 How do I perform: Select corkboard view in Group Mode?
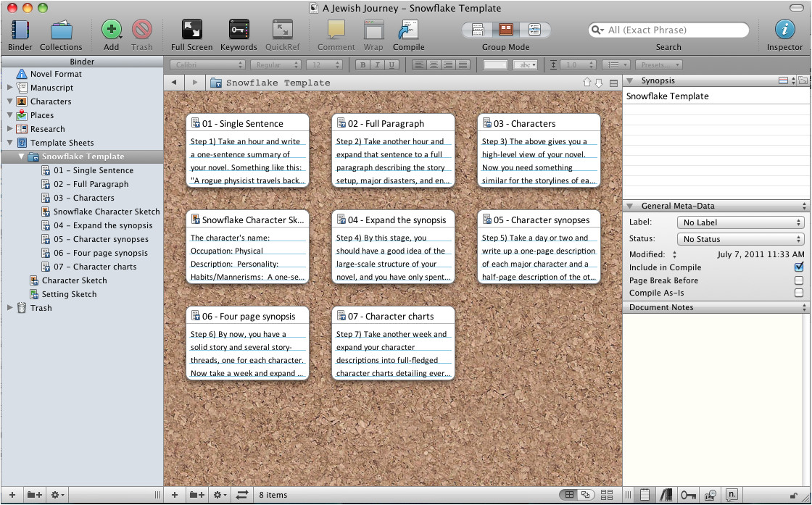[506, 30]
